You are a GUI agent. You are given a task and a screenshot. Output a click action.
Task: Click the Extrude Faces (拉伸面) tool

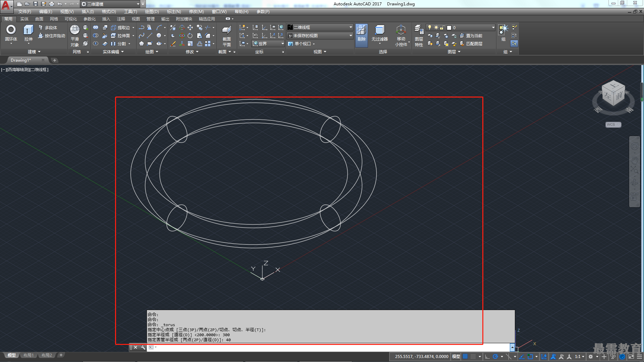121,36
